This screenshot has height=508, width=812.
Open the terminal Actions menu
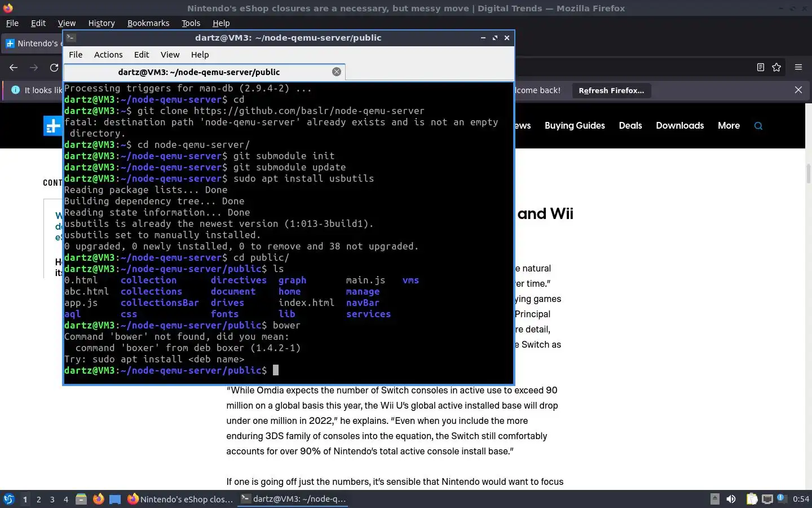[x=108, y=55]
